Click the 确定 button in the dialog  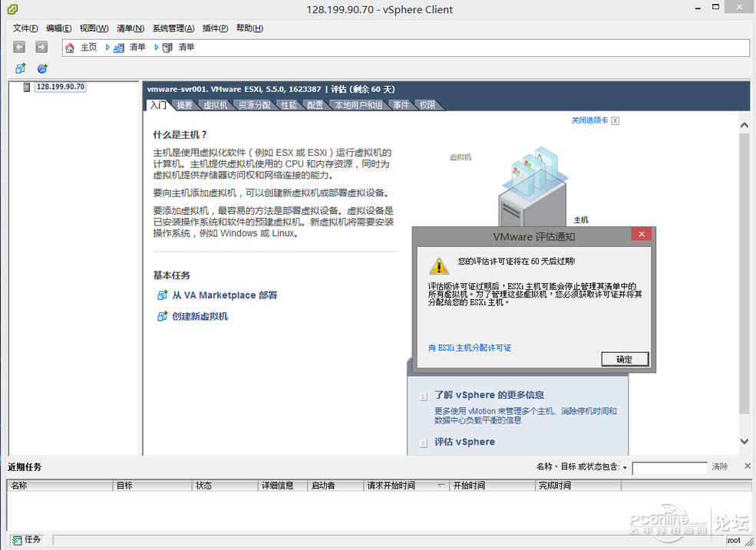(625, 359)
